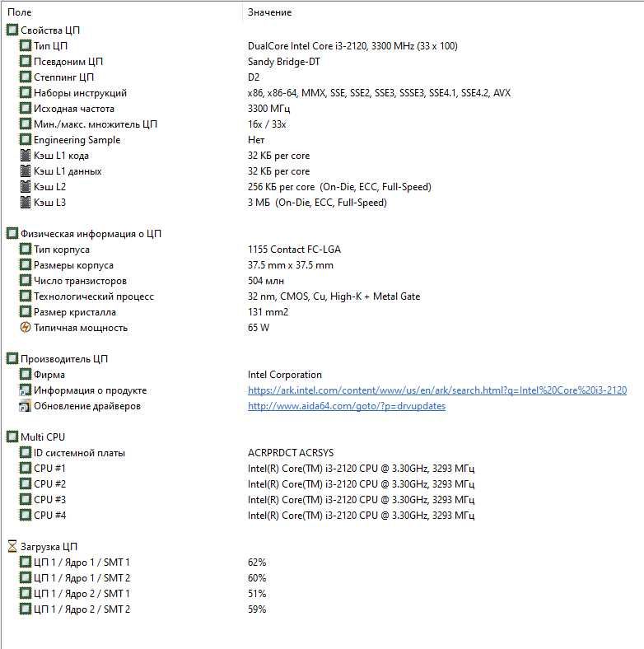The image size is (644, 649).
Task: Click the icon beside ЦП 1 / Ядро 1 / SMT 1
Action: [26, 562]
